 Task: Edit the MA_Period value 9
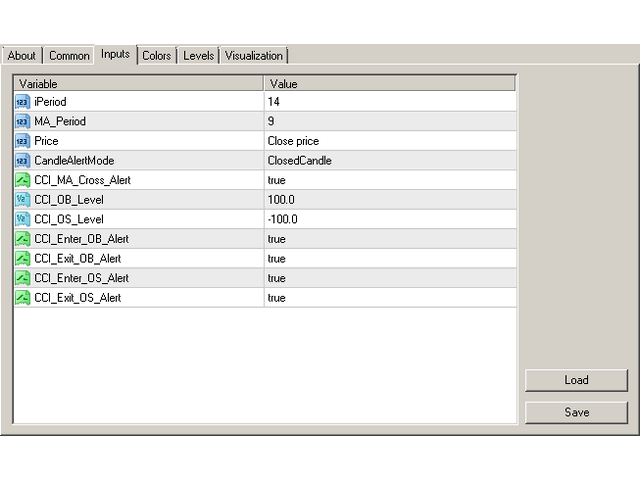point(390,121)
